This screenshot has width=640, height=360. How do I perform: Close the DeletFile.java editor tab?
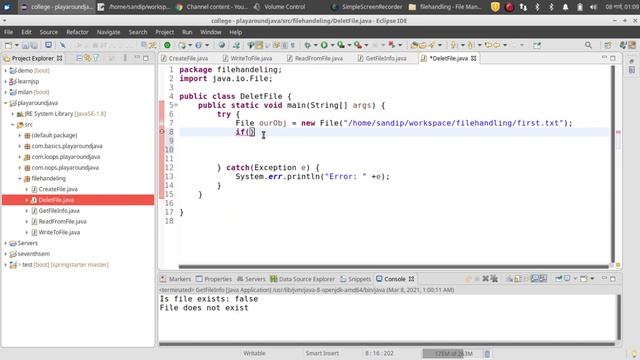click(x=473, y=58)
